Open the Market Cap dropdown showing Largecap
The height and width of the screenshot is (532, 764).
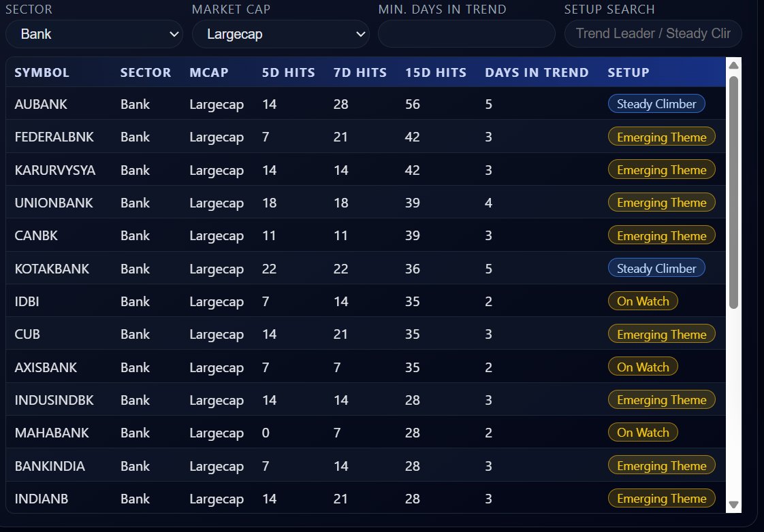click(281, 34)
